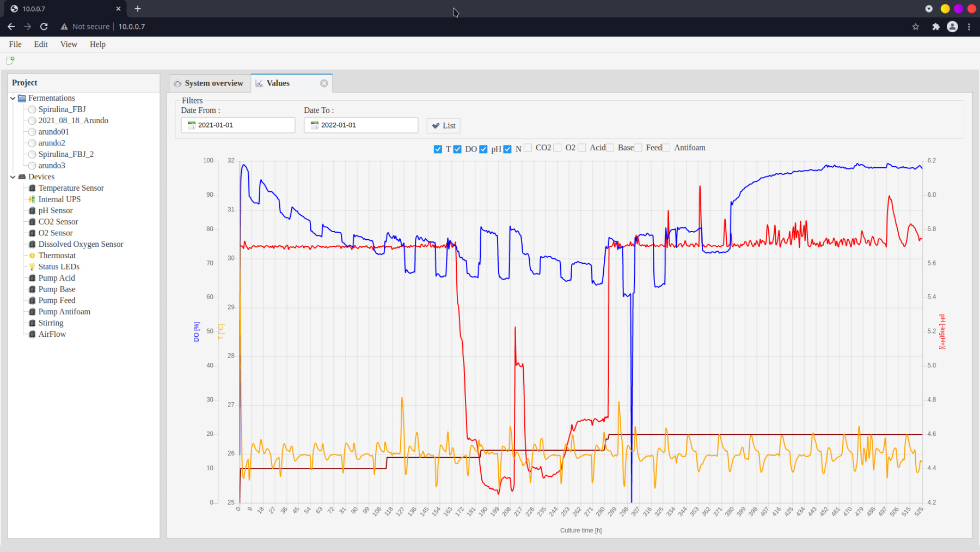Click the Status LEDs bulb icon
The height and width of the screenshot is (552, 980).
click(32, 267)
